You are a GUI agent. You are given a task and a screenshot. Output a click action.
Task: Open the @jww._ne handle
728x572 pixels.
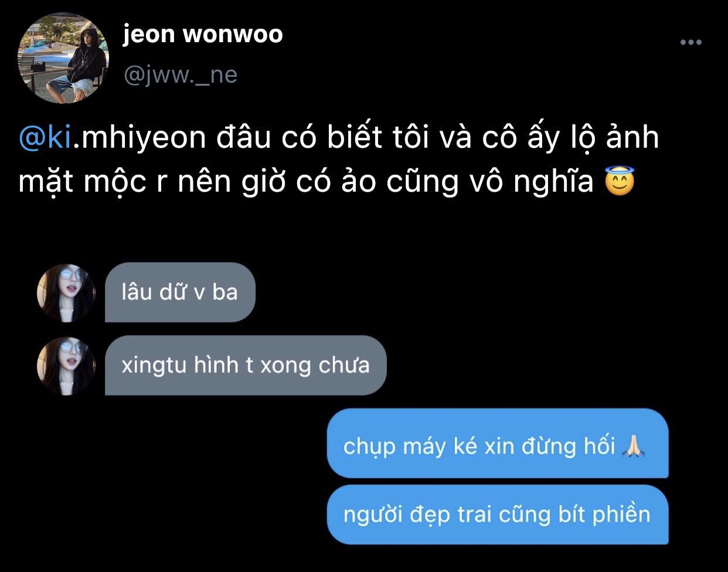tap(181, 75)
